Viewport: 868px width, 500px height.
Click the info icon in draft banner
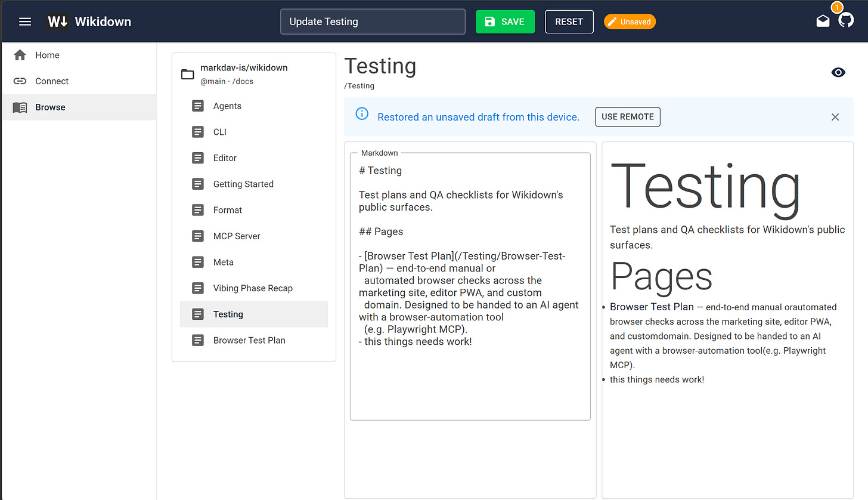point(361,113)
